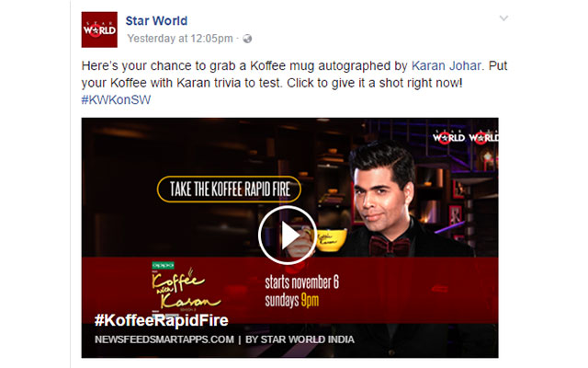Click the 'sundays 9pm' showtime text
The width and height of the screenshot is (588, 368).
tap(292, 300)
